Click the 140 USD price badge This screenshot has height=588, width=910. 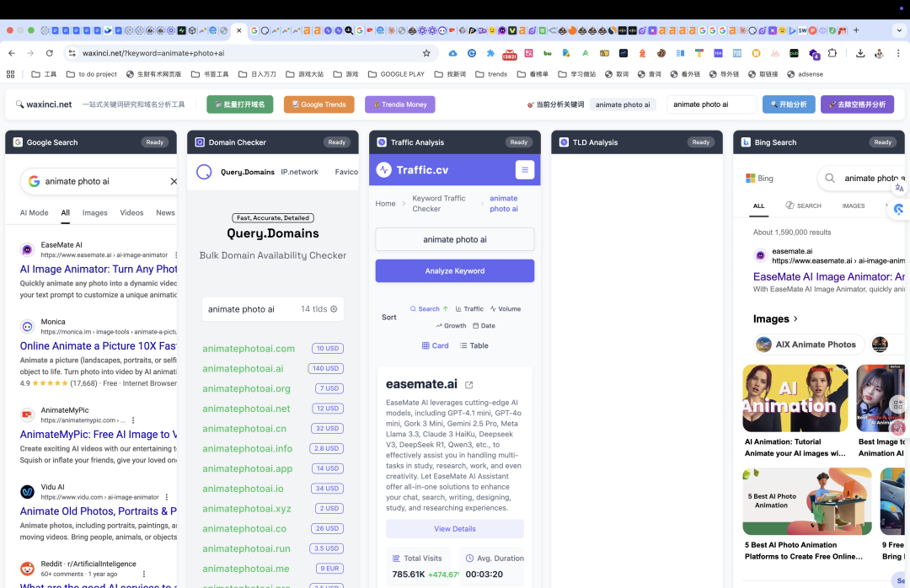325,368
